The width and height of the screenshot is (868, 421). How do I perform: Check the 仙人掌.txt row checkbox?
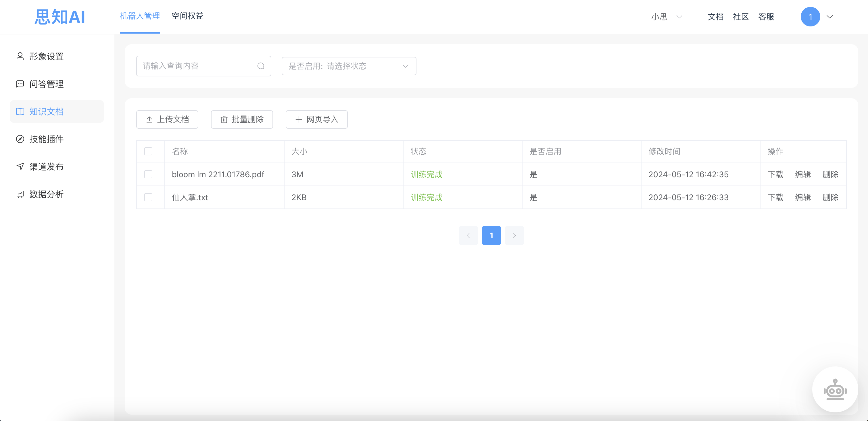pos(148,197)
